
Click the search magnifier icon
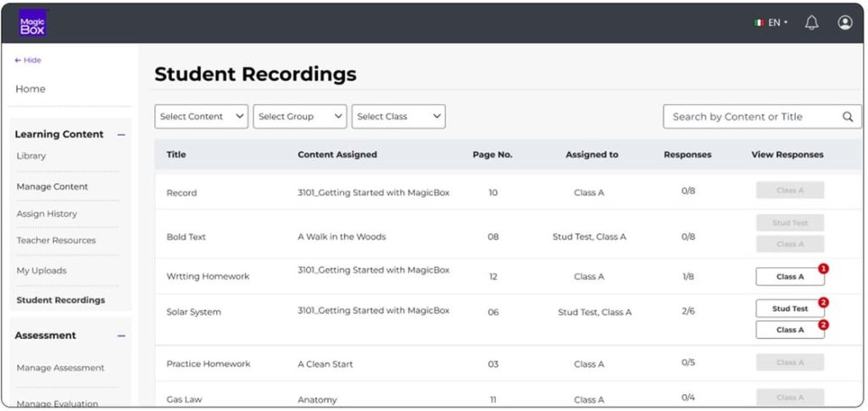click(848, 117)
